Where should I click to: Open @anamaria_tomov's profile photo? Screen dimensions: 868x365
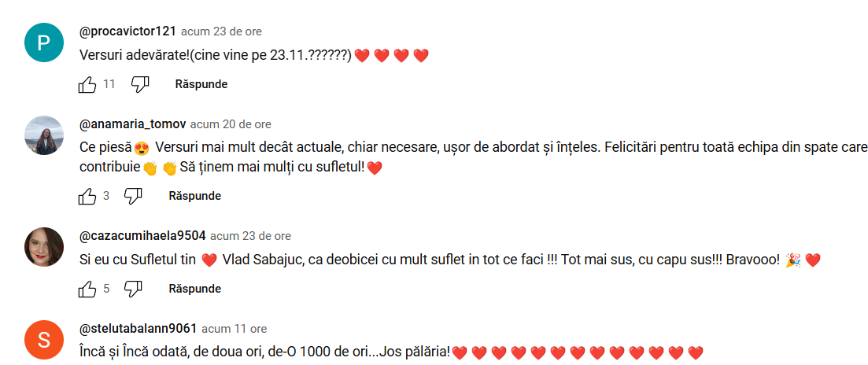coord(44,135)
